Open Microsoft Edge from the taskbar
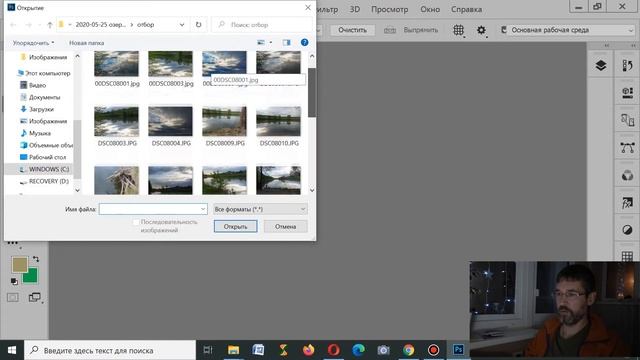Viewport: 640px width, 360px height. click(x=358, y=350)
